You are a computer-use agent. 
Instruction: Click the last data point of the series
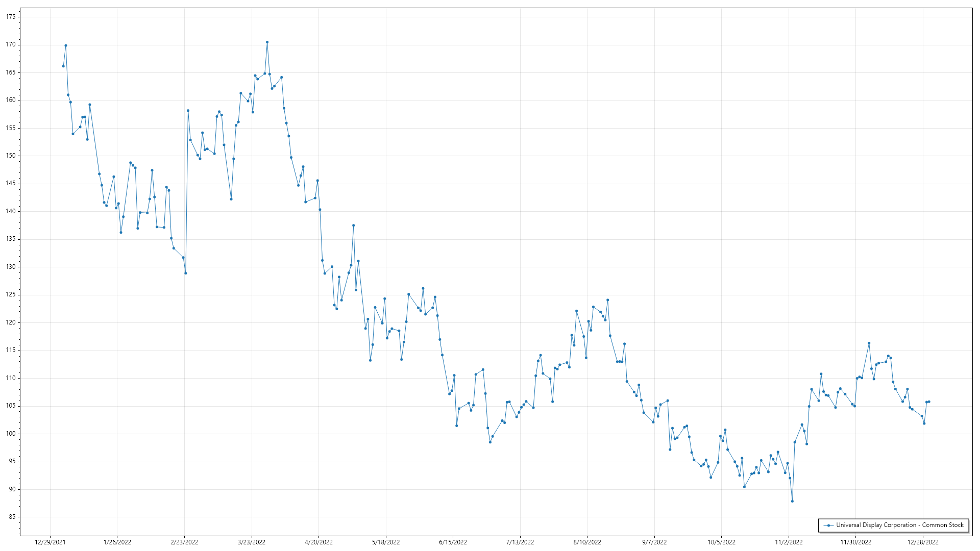click(x=929, y=402)
